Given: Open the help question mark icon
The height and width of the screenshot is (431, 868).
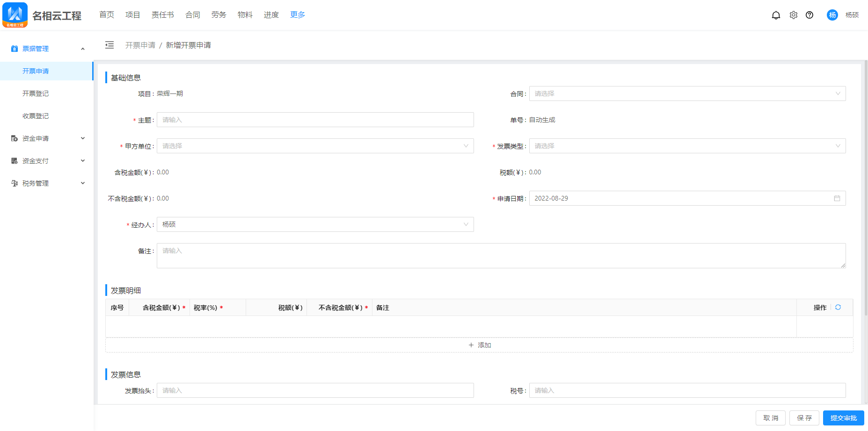Looking at the screenshot, I should (810, 15).
